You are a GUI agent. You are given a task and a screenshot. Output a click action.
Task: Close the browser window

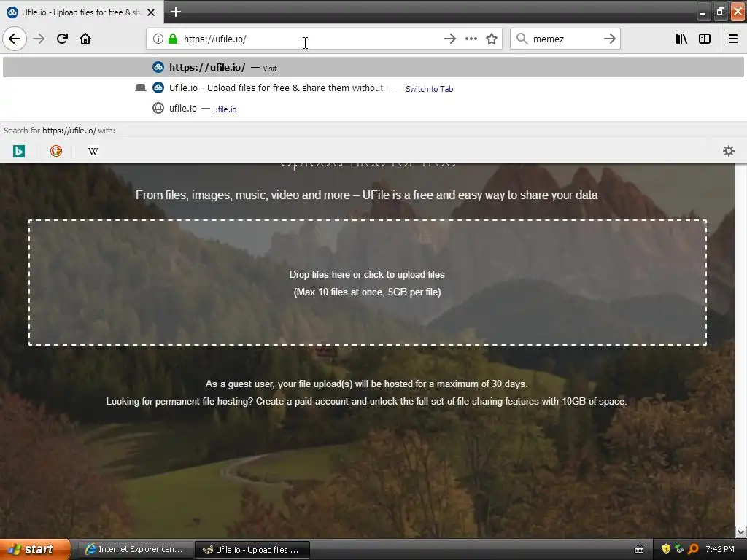738,12
